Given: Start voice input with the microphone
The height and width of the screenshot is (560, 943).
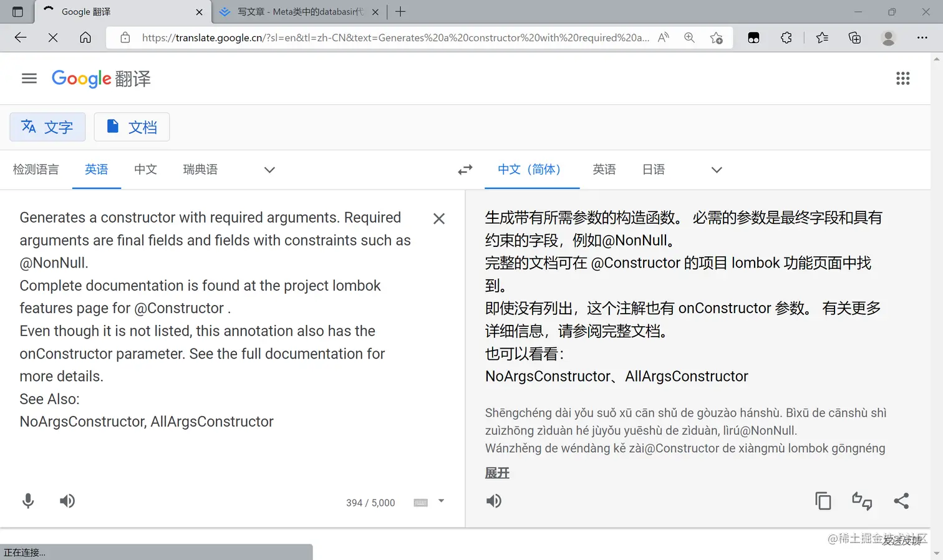Looking at the screenshot, I should click(28, 501).
